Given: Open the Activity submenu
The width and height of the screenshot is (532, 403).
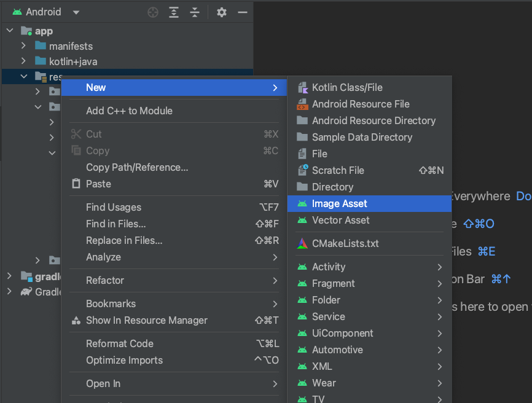Looking at the screenshot, I should pyautogui.click(x=329, y=267).
